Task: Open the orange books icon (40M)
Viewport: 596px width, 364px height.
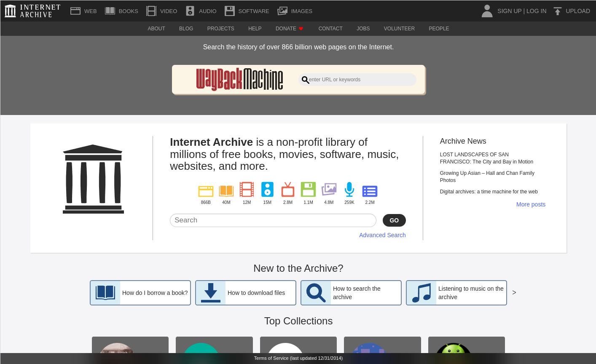Action: coord(226,191)
